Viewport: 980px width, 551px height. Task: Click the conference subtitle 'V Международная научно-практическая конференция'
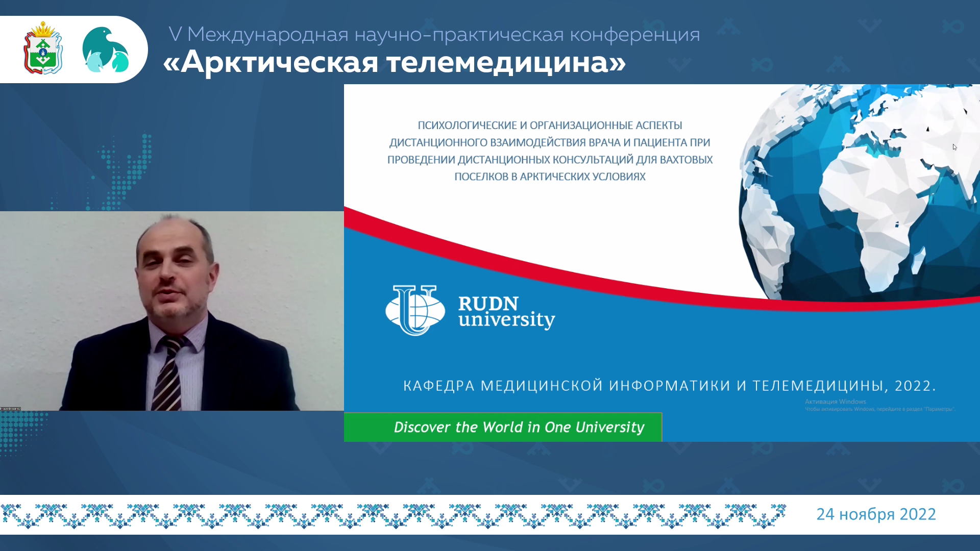coord(434,35)
